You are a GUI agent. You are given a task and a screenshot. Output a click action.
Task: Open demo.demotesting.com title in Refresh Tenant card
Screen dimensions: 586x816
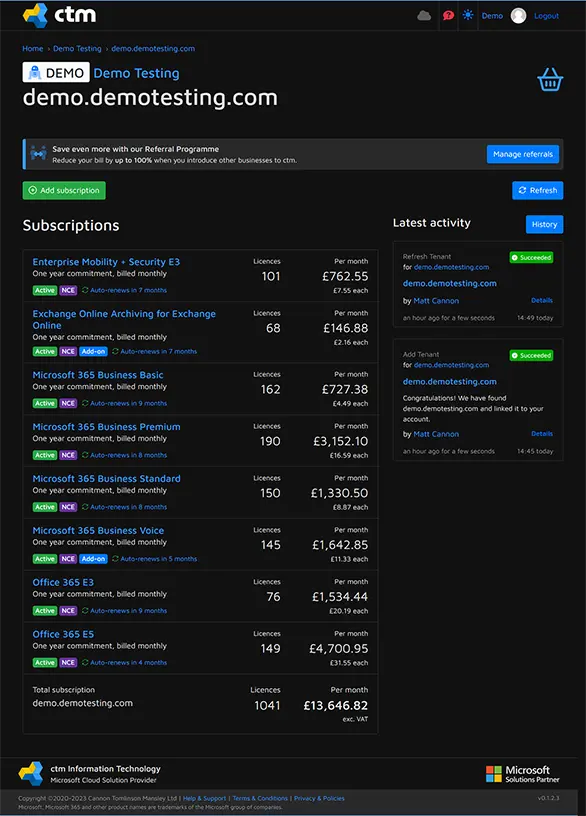point(450,284)
